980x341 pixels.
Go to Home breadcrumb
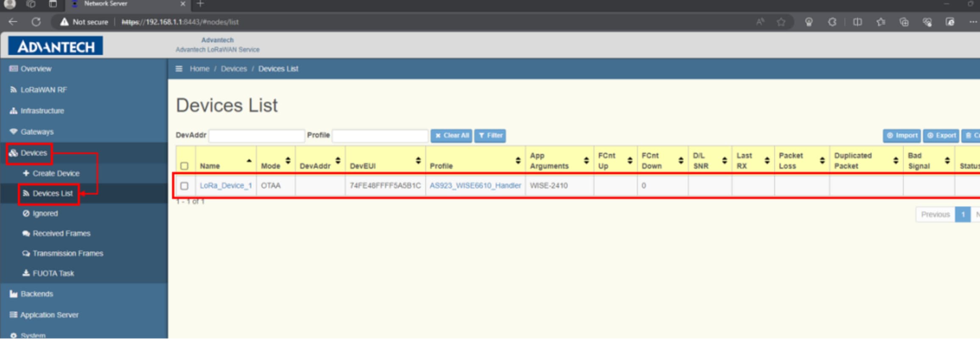199,69
